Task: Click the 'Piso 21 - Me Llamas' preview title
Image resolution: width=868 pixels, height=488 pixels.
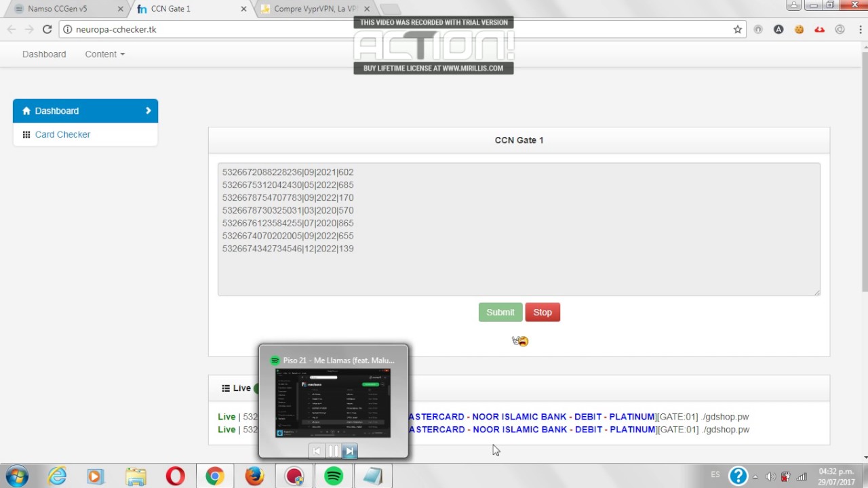Action: (x=338, y=361)
